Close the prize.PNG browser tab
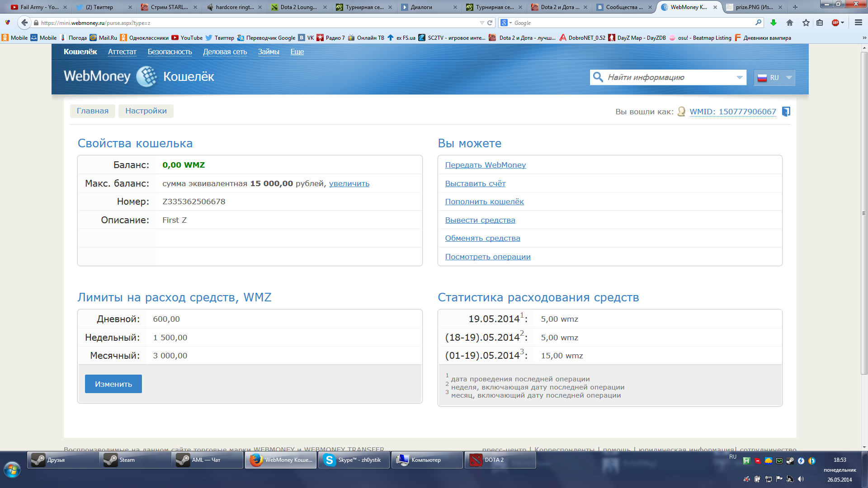Viewport: 868px width, 488px height. (780, 7)
